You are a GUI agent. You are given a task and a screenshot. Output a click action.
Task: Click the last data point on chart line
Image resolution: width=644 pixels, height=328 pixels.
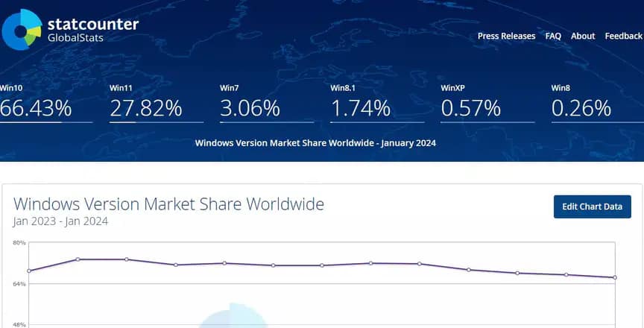click(x=615, y=277)
